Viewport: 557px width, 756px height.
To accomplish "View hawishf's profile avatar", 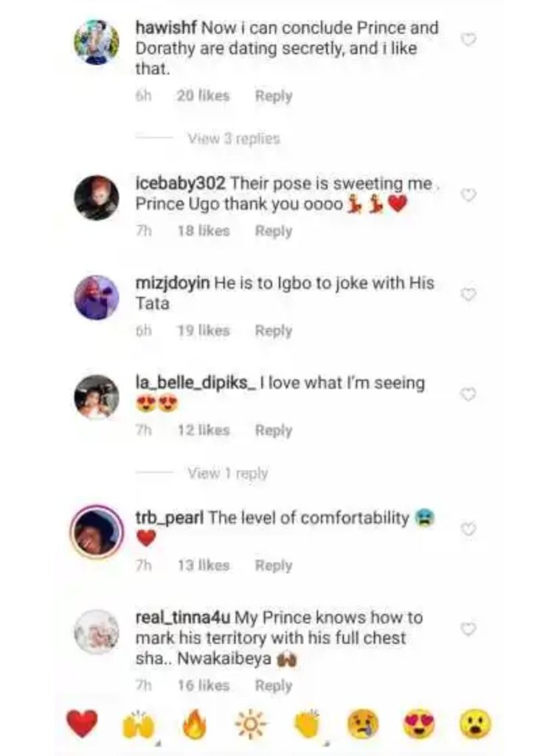I will tap(97, 41).
